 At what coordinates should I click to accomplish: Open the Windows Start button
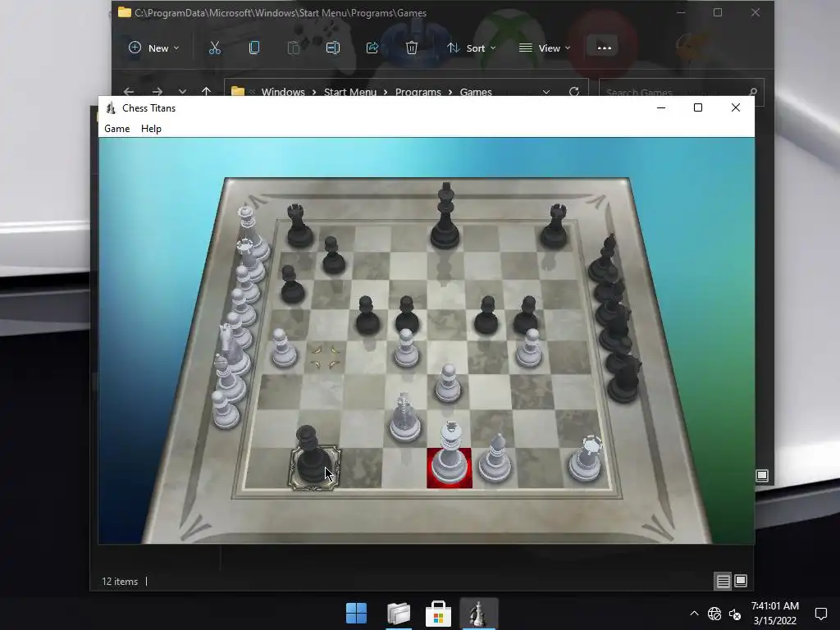(x=356, y=614)
